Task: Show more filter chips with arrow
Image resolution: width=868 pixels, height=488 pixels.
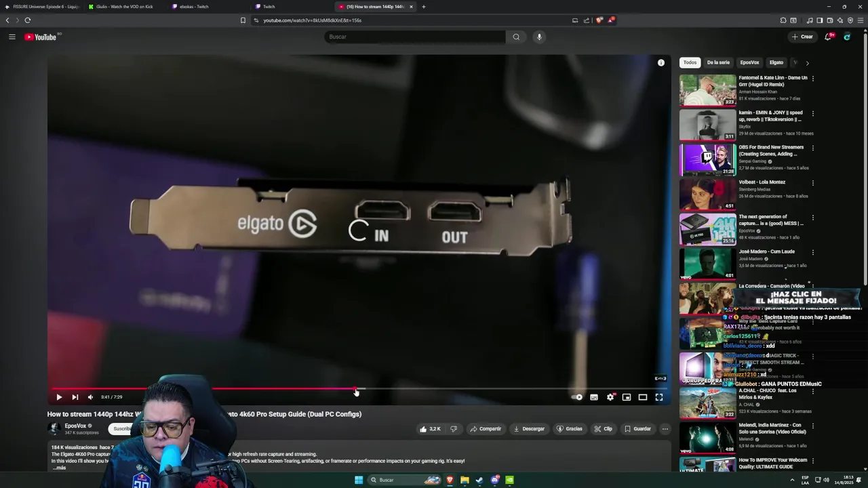Action: (x=807, y=63)
